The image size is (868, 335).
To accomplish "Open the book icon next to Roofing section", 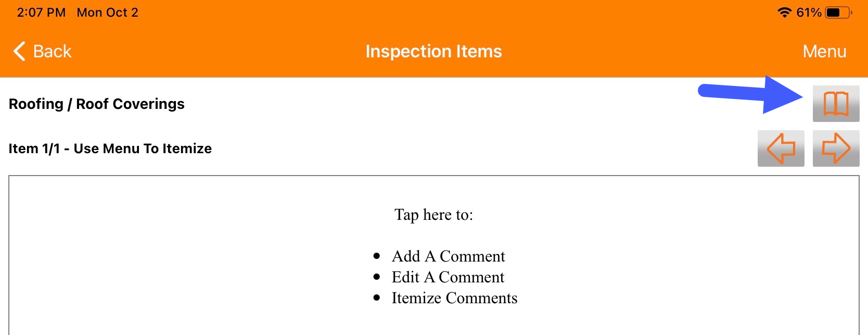I will [836, 103].
